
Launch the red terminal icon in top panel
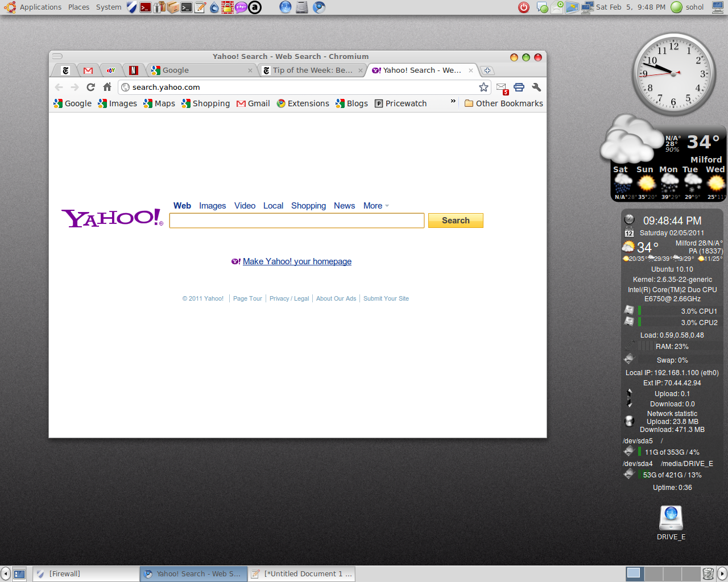coord(146,7)
